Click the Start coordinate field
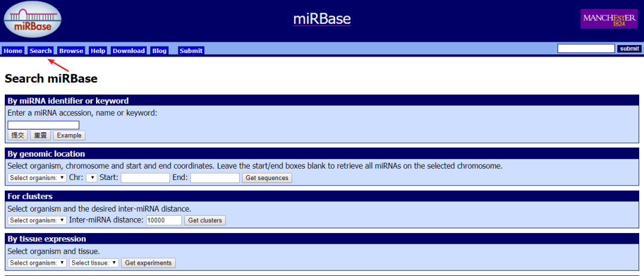This screenshot has height=276, width=644. [145, 178]
